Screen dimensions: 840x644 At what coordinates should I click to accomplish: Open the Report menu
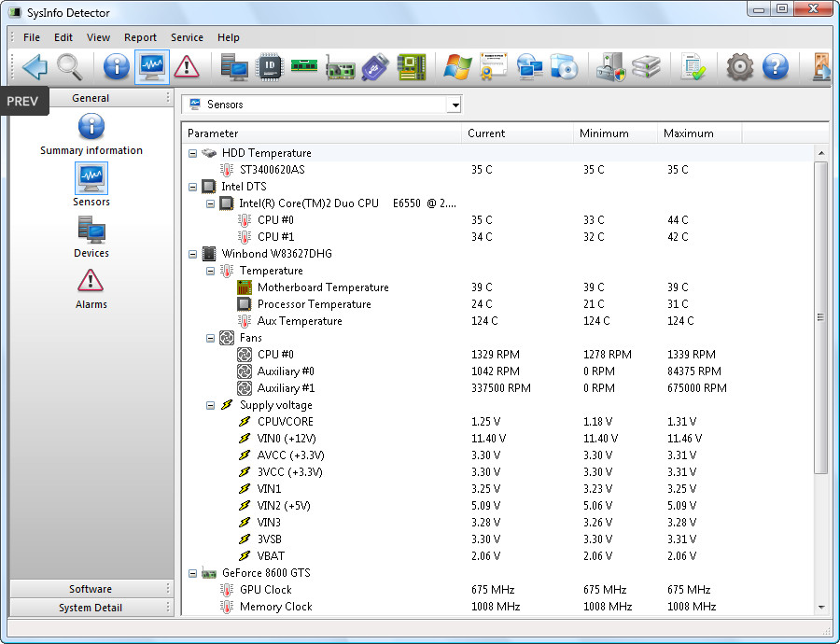coord(140,37)
